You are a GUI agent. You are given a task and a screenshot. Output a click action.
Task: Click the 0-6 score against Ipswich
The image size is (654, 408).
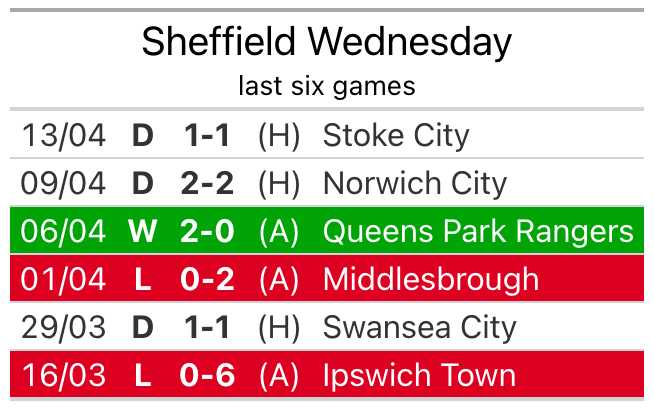[x=207, y=375]
